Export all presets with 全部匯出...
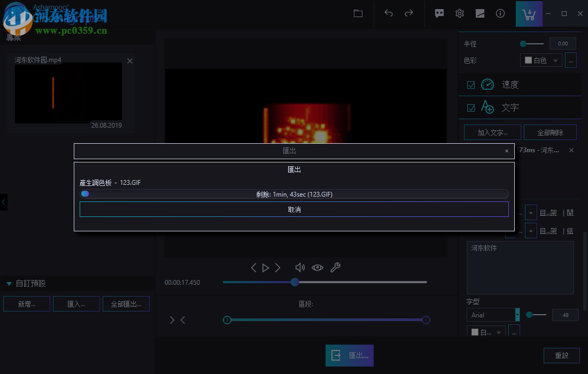The width and height of the screenshot is (588, 374). [126, 304]
